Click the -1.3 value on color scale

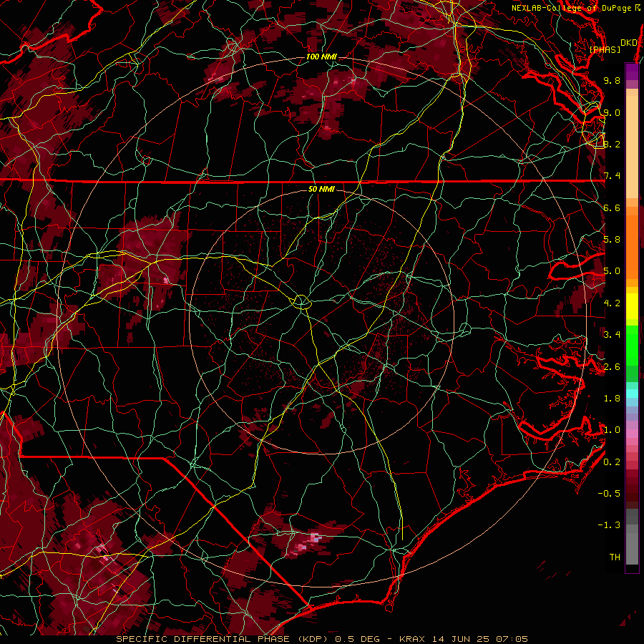[609, 525]
